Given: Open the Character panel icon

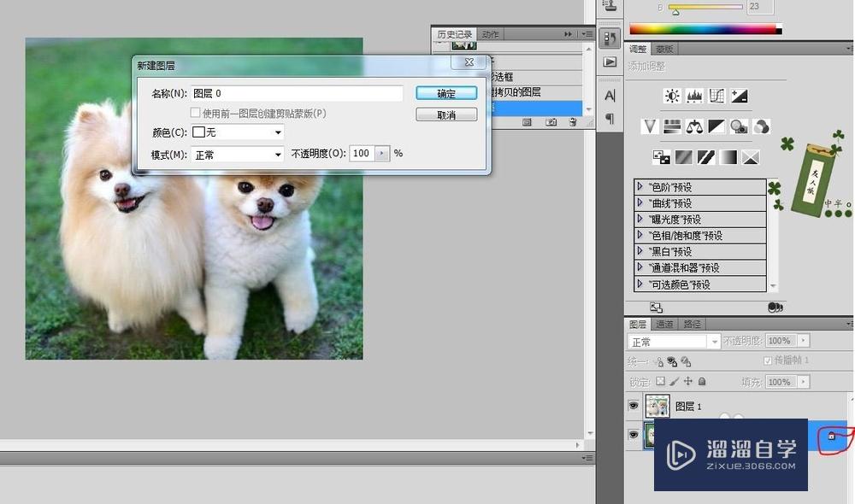Looking at the screenshot, I should click(610, 96).
